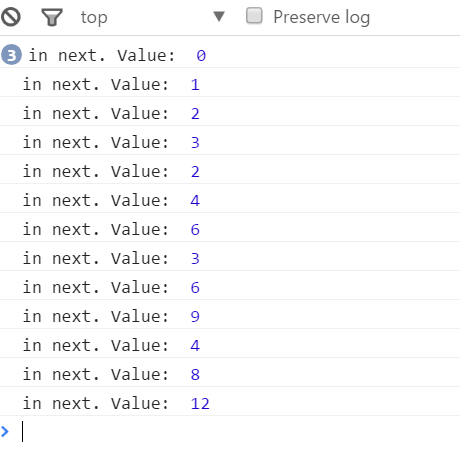
Task: Select the first log line showing value 6
Action: coord(230,229)
